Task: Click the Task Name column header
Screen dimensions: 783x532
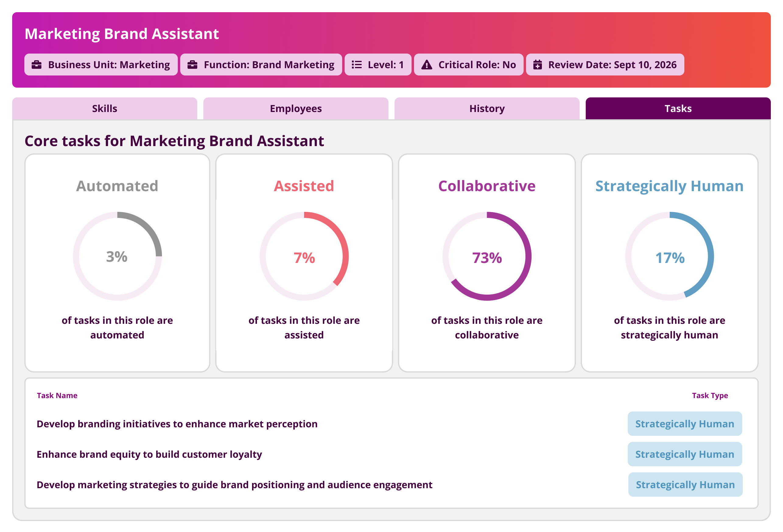Action: [x=57, y=396]
